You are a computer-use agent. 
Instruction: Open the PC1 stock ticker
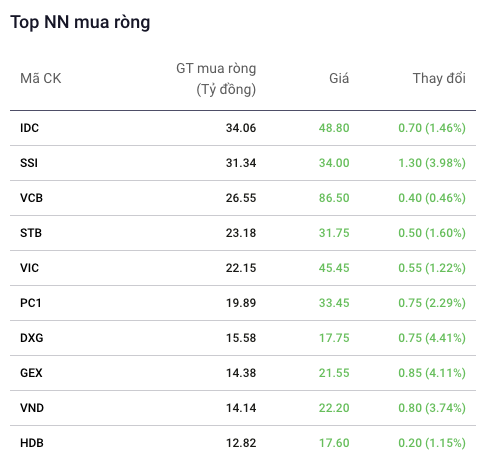tap(31, 303)
